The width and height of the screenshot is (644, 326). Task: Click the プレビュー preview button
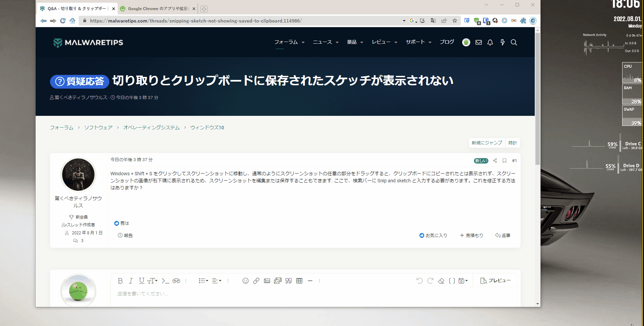pyautogui.click(x=495, y=281)
